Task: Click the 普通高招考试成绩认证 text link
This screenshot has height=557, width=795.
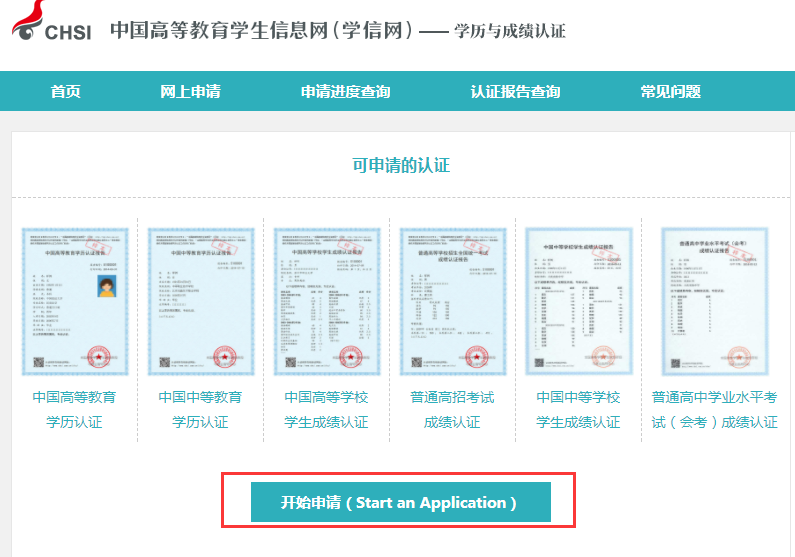Action: click(x=452, y=409)
